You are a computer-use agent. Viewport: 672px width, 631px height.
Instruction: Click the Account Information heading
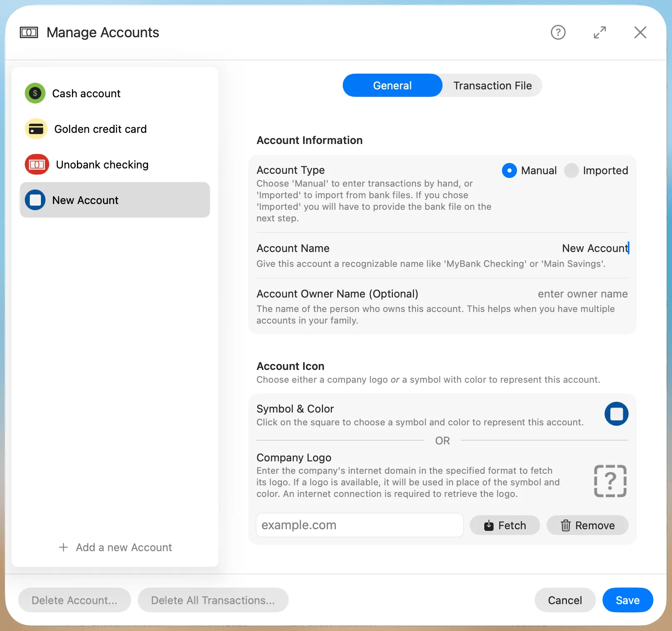[x=309, y=140]
